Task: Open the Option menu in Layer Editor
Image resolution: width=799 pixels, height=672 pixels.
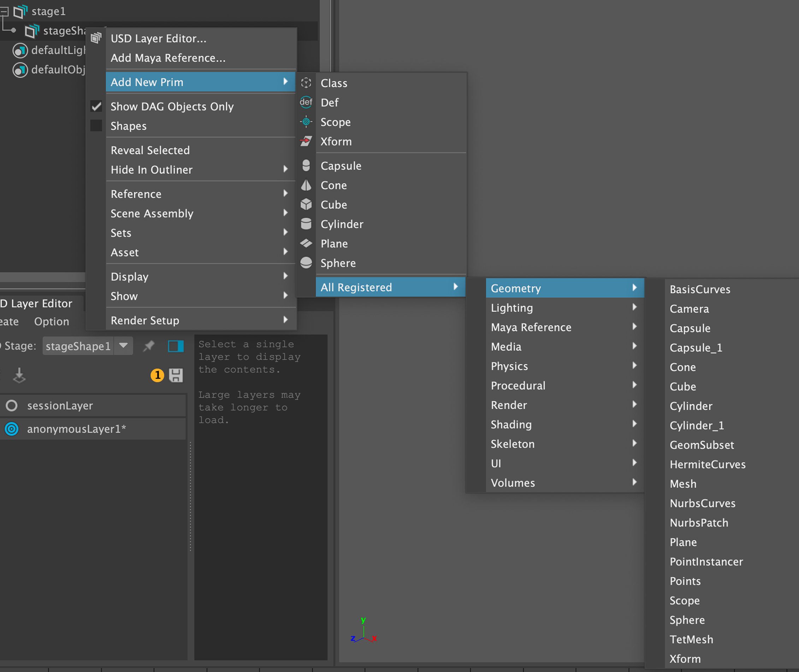Action: coord(52,322)
